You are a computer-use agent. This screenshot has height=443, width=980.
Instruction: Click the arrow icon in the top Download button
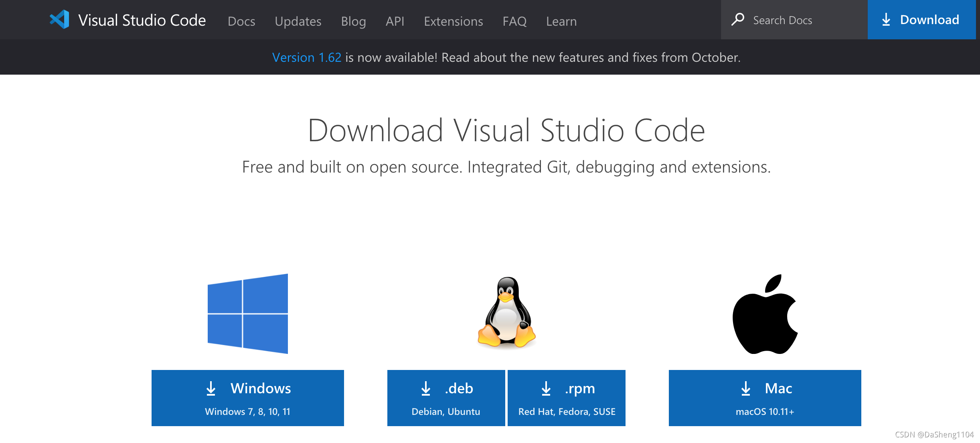click(x=886, y=20)
